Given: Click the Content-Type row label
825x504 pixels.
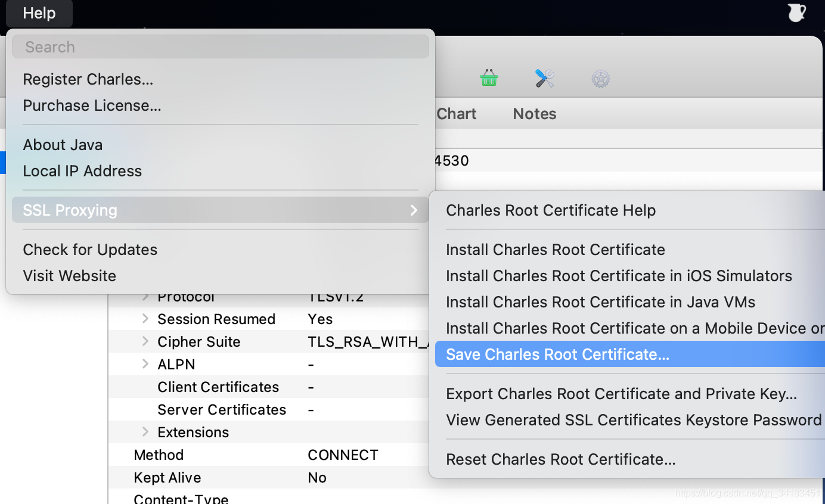Looking at the screenshot, I should tap(181, 499).
